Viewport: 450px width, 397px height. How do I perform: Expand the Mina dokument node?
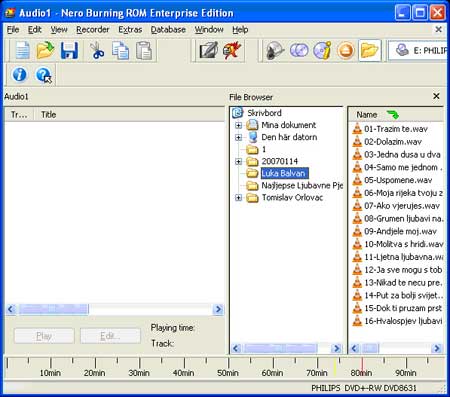tap(238, 125)
